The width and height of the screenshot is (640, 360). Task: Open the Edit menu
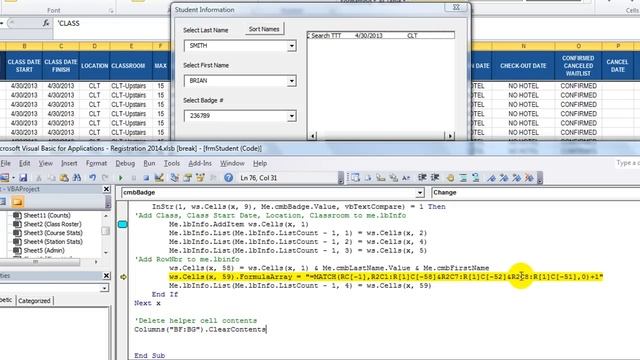pos(24,163)
